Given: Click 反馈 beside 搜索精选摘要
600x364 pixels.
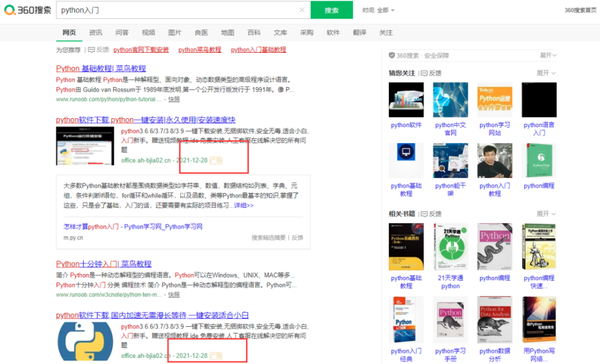Looking at the screenshot, I should click(298, 238).
